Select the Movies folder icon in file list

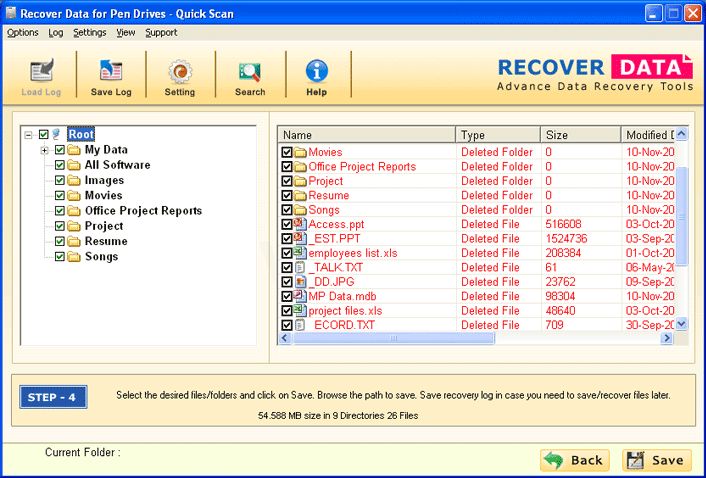click(300, 152)
